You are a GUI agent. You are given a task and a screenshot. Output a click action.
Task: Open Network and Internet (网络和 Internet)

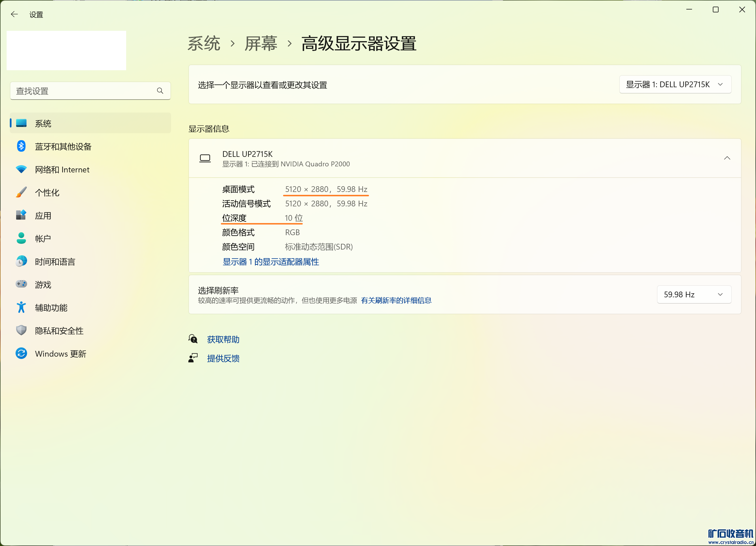(x=62, y=170)
